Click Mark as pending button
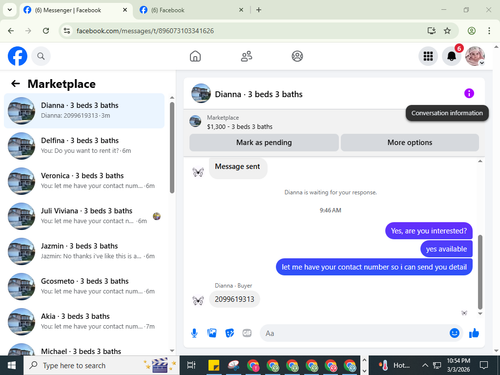This screenshot has height=375, width=500. 264,143
